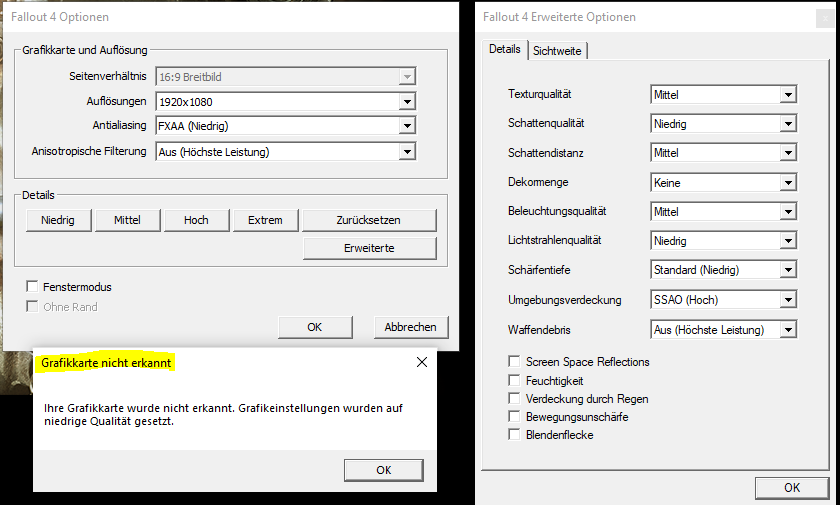Enable Verdeckung durch Regen
This screenshot has height=505, width=840.
(x=514, y=398)
